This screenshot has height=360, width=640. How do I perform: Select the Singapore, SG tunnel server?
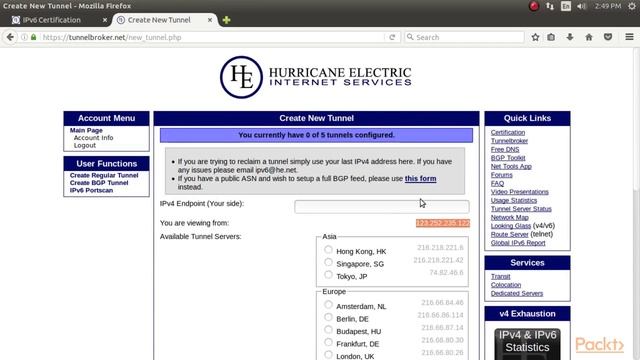328,262
